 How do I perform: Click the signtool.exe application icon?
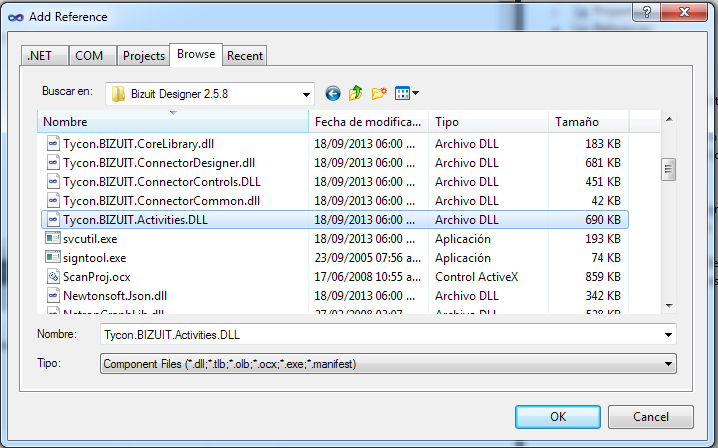tap(53, 257)
